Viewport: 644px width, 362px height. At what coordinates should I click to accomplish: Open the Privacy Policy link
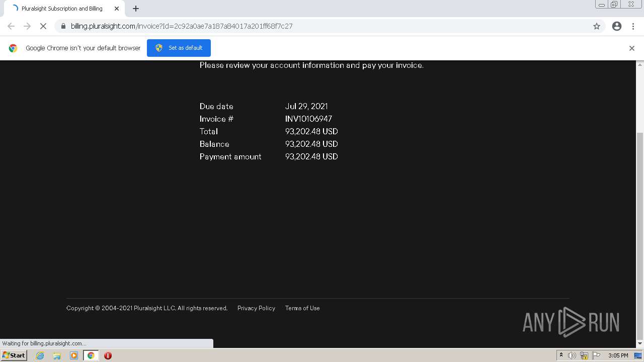(x=256, y=308)
